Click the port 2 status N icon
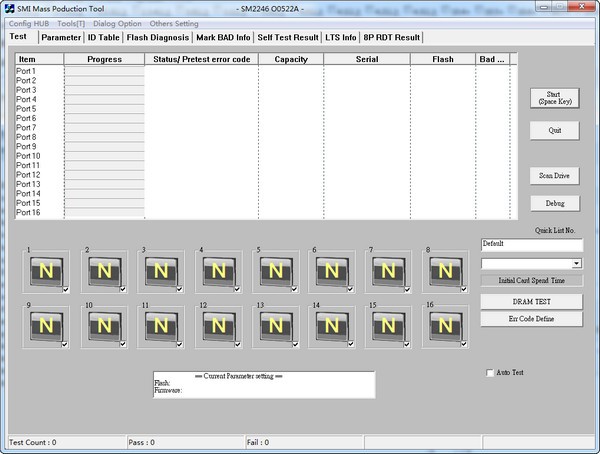600x454 pixels. (104, 271)
